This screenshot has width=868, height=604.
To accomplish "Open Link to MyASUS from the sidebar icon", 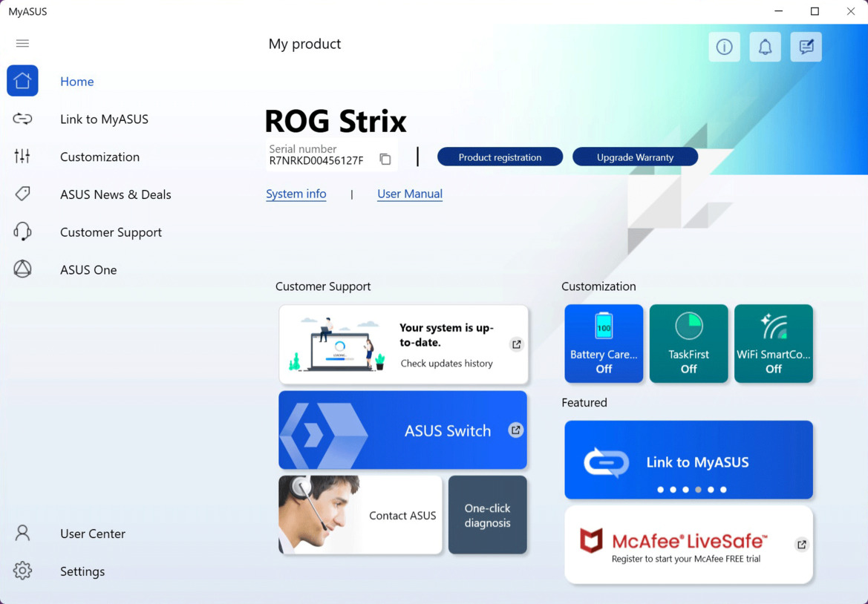I will 23,119.
